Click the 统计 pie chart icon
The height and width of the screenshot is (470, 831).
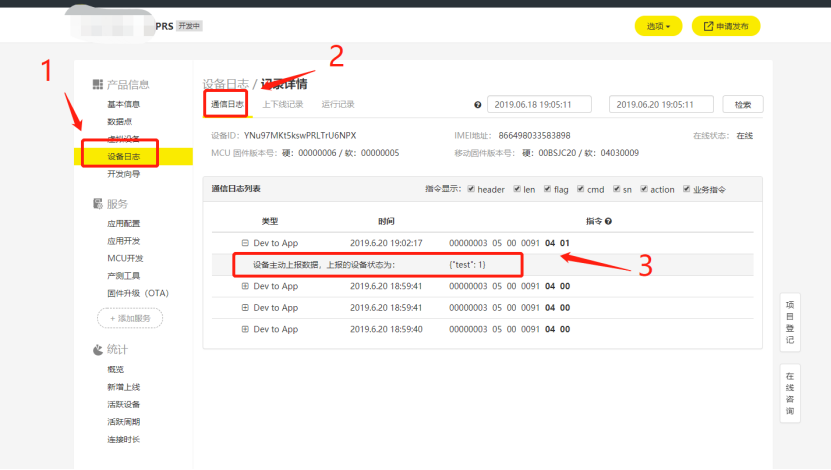tap(98, 350)
